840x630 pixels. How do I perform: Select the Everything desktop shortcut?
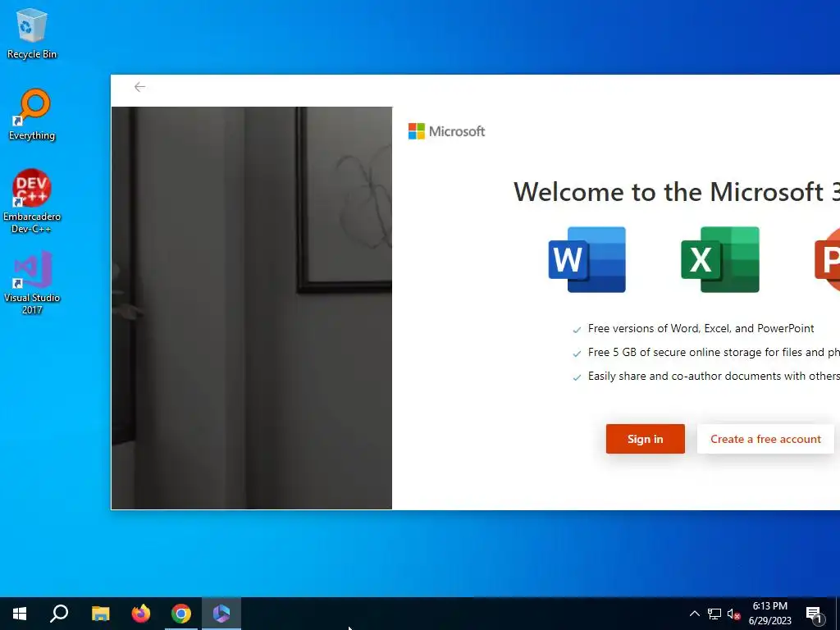coord(32,115)
